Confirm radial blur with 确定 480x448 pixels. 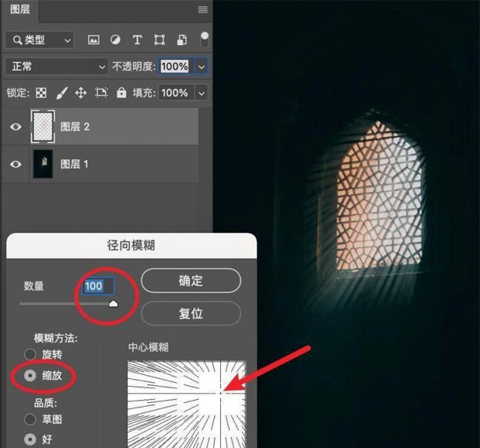[x=191, y=280]
